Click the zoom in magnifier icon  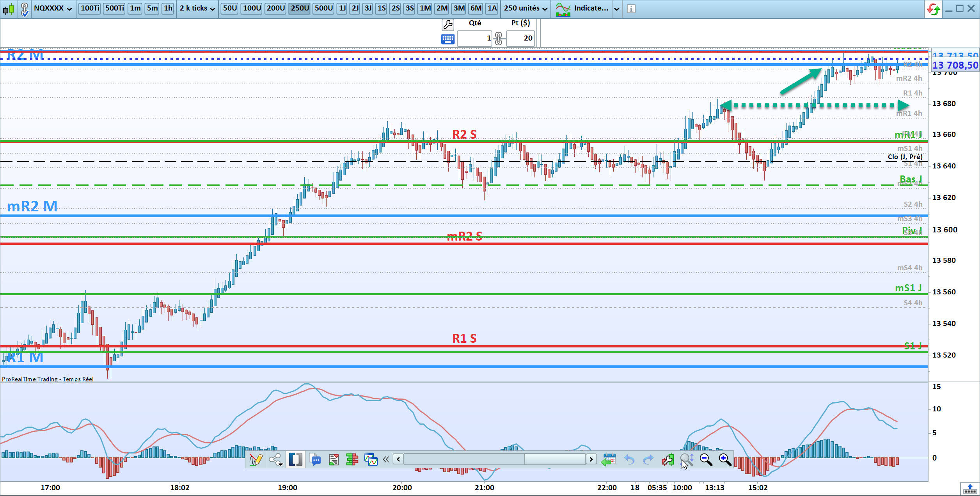point(725,459)
